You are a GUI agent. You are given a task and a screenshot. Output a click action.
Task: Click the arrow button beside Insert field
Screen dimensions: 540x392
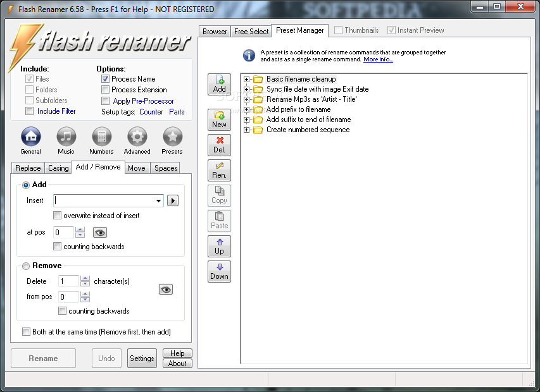click(x=173, y=200)
